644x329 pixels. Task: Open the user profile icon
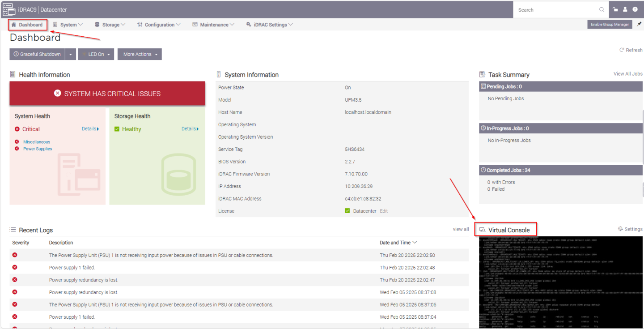click(626, 9)
